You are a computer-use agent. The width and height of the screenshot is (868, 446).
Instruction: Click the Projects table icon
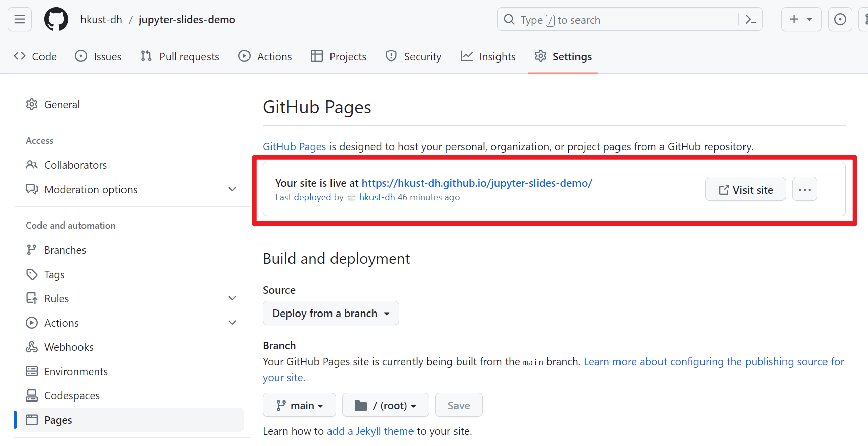317,56
